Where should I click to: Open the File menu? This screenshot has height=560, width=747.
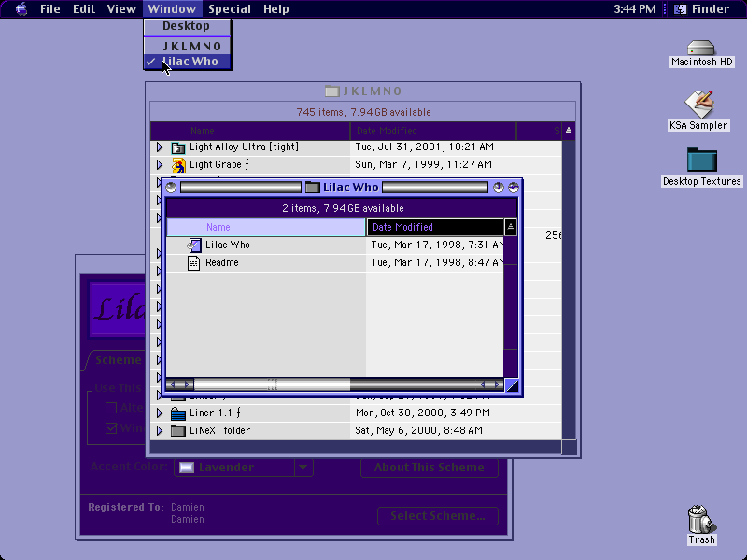(x=50, y=8)
